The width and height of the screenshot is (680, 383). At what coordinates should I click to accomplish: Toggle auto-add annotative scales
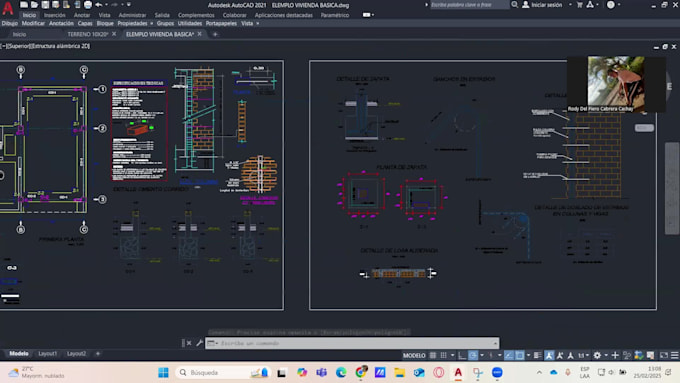[560, 355]
